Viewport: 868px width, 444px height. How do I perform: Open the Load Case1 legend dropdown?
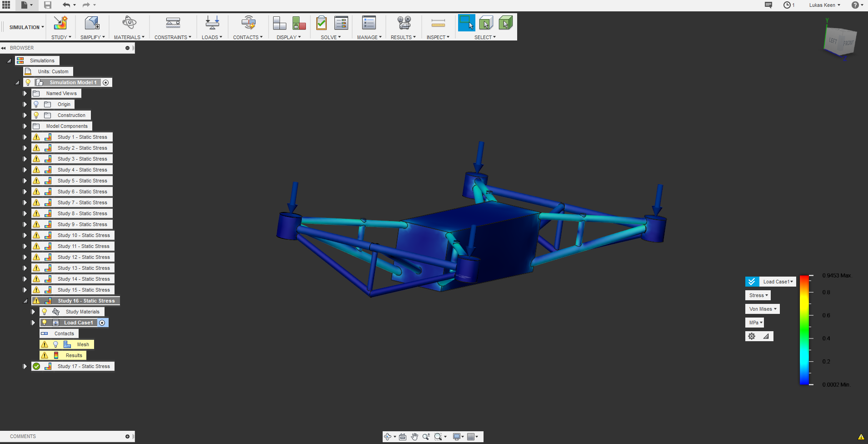tap(778, 282)
